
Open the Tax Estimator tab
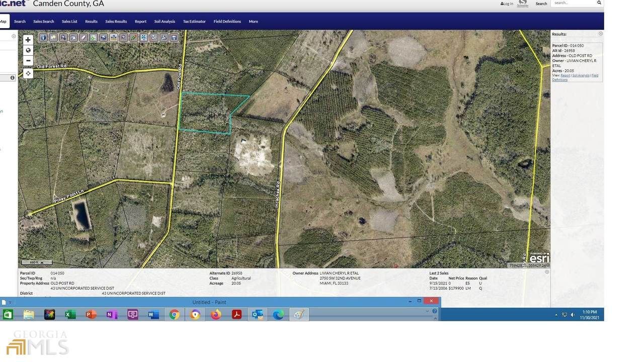[194, 21]
